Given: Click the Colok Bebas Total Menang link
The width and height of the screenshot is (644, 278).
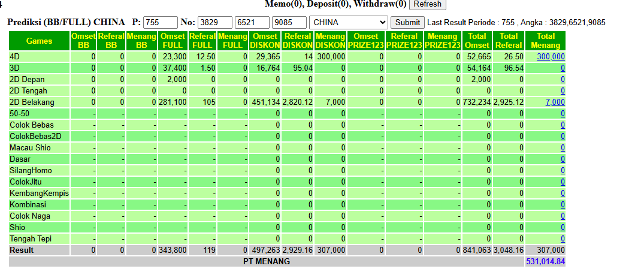Looking at the screenshot, I should 563,125.
